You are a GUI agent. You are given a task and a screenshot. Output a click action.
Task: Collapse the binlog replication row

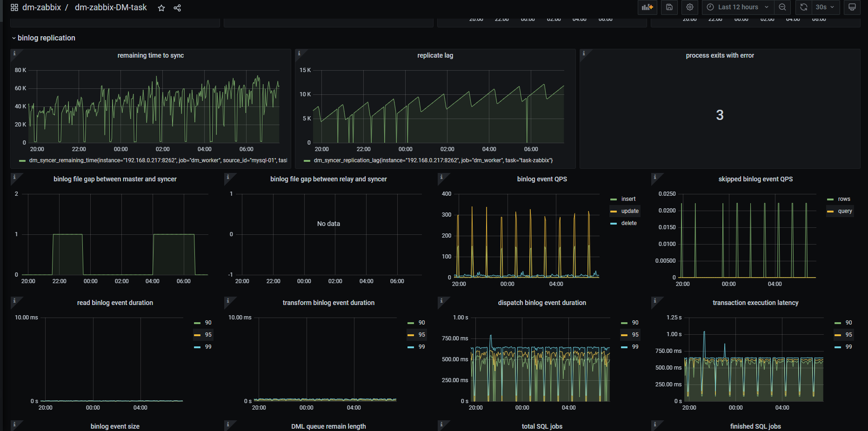coord(46,38)
